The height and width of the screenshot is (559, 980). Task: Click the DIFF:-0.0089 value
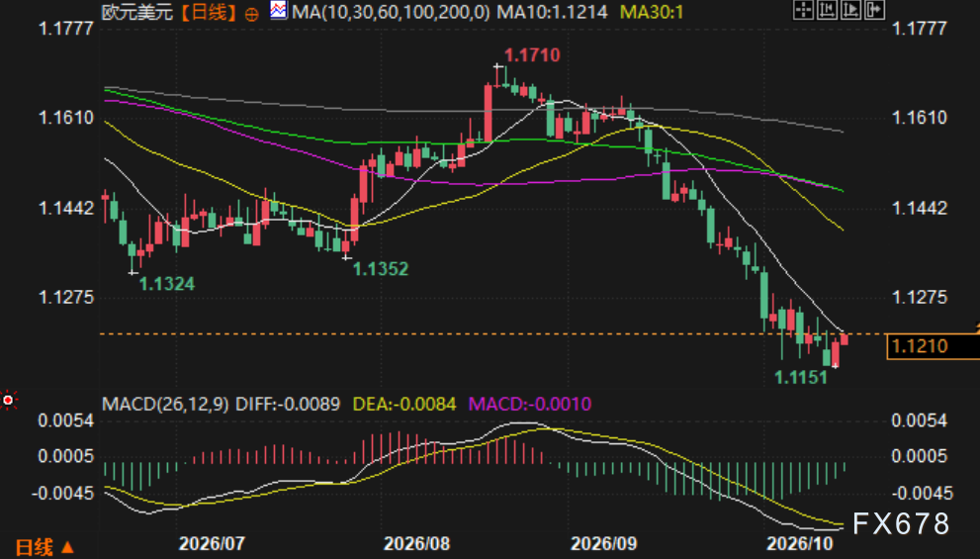click(288, 404)
